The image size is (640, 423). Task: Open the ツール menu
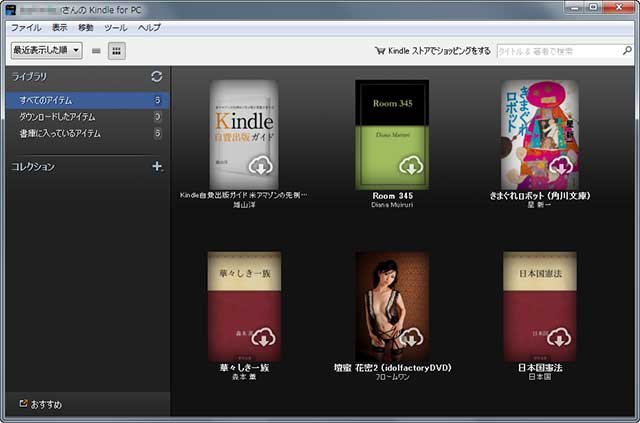point(116,28)
